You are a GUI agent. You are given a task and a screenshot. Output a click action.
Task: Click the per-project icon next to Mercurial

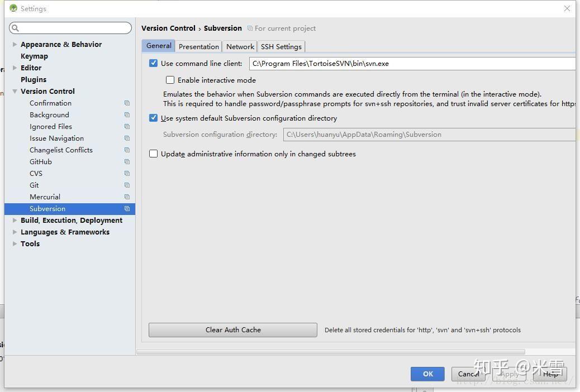pyautogui.click(x=127, y=197)
